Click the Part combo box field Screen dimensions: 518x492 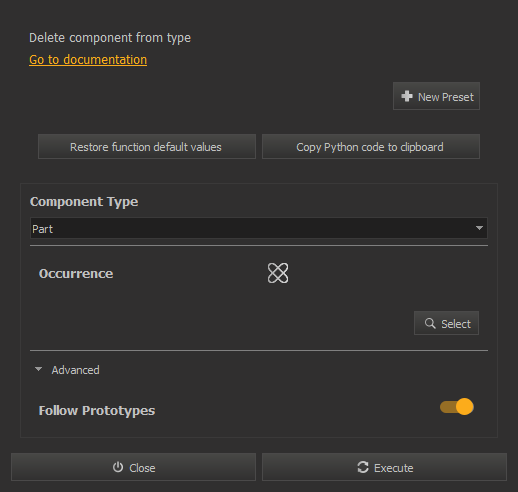pos(259,228)
